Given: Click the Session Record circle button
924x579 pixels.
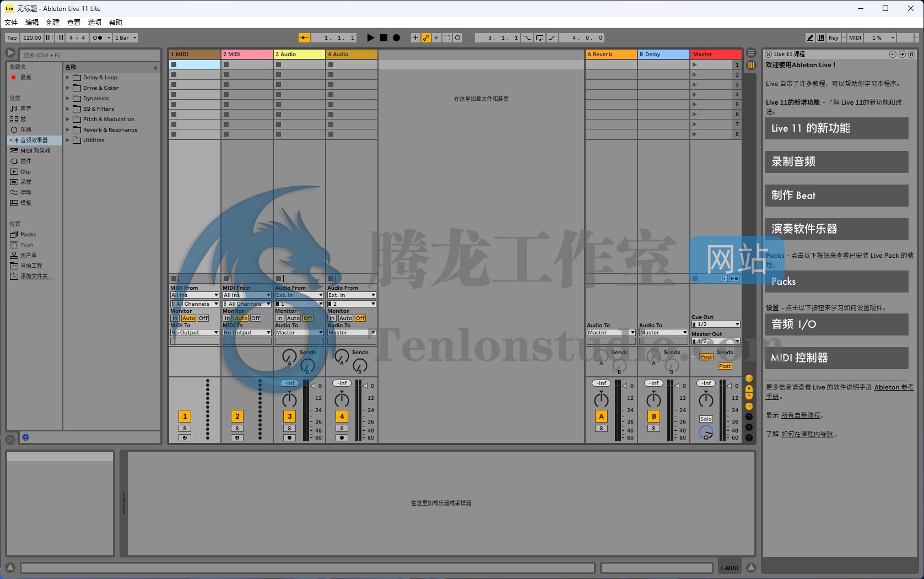Looking at the screenshot, I should (x=457, y=38).
